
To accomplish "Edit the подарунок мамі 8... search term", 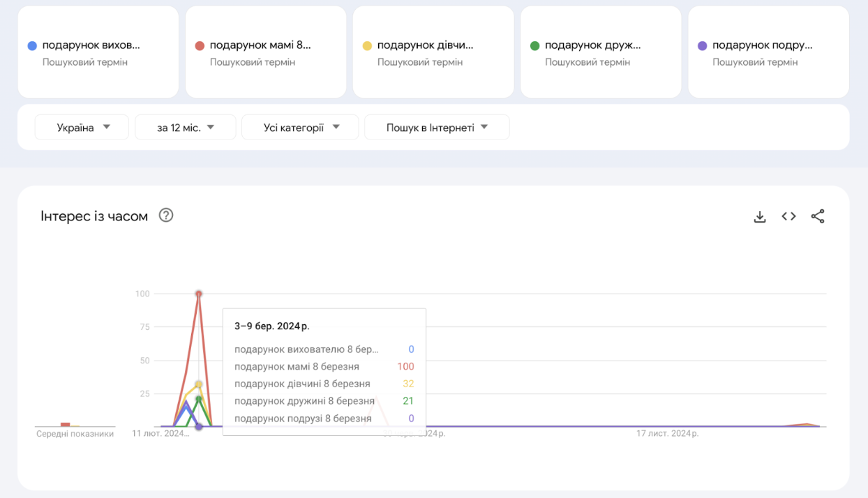I will [x=260, y=45].
